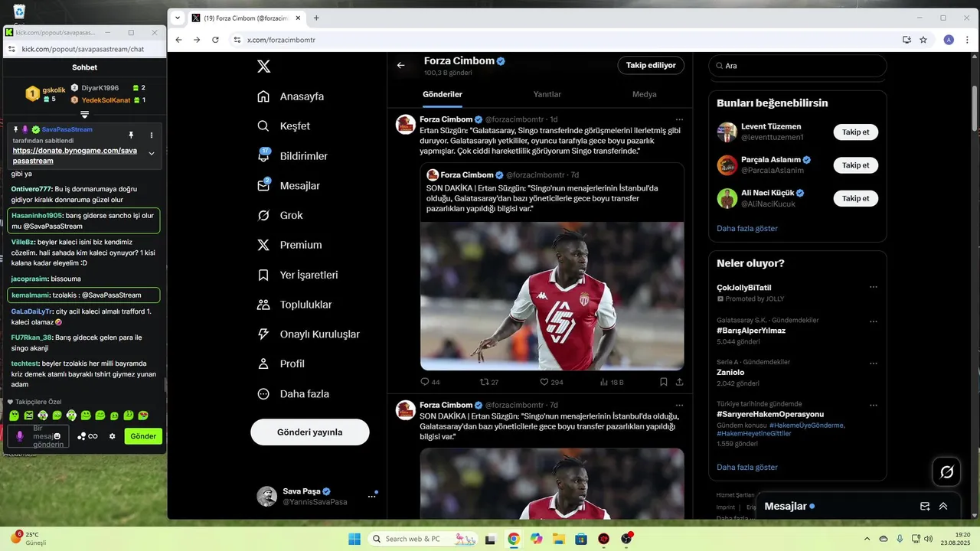Open Bildirimler notifications in sidebar
The image size is (980, 551).
(x=292, y=156)
